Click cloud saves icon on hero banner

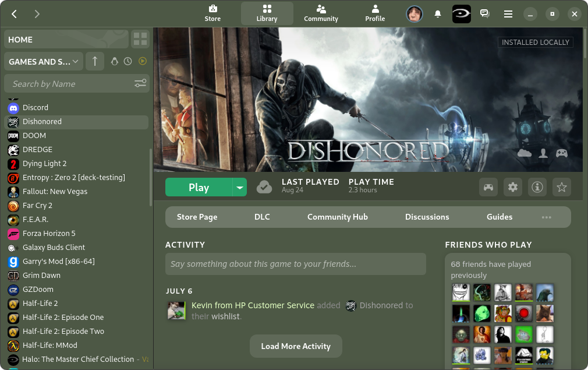pos(524,153)
